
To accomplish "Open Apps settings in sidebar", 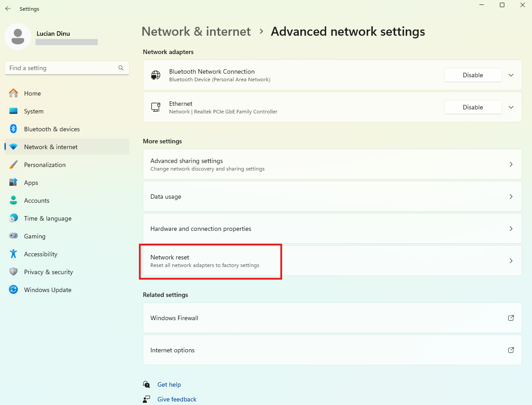I will 67,182.
